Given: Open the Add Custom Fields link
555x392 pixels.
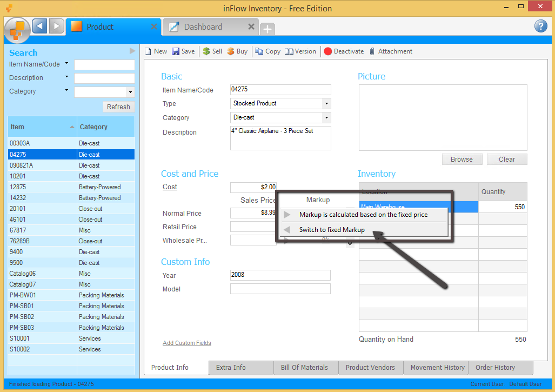Looking at the screenshot, I should [x=187, y=343].
